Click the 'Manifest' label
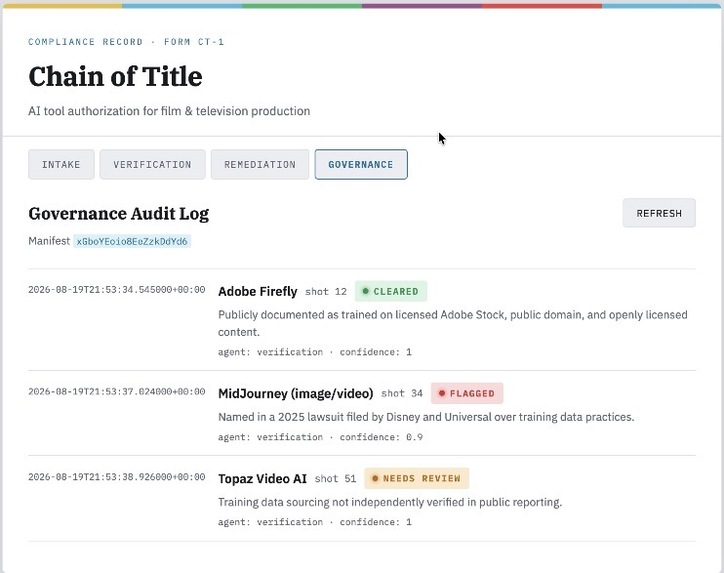 coord(49,241)
